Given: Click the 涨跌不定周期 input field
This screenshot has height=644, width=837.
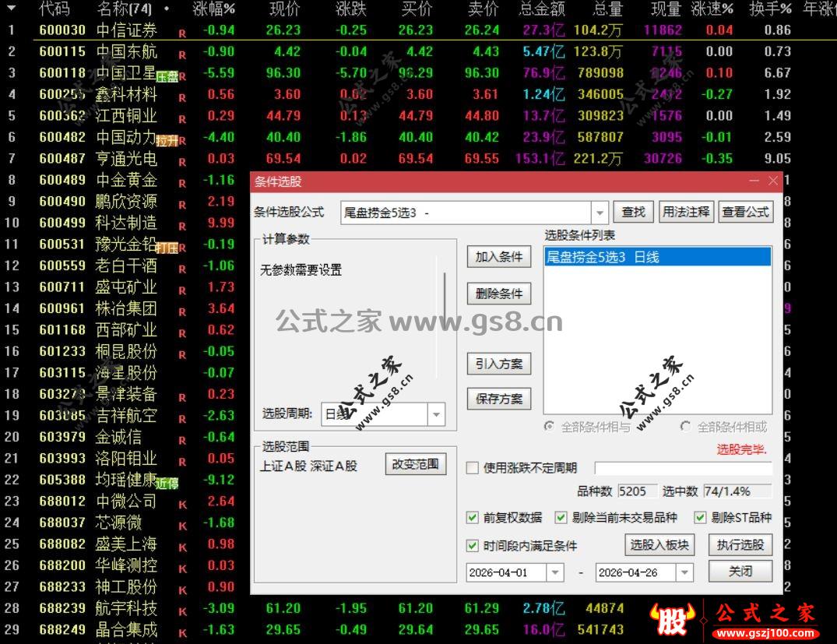Looking at the screenshot, I should [684, 468].
